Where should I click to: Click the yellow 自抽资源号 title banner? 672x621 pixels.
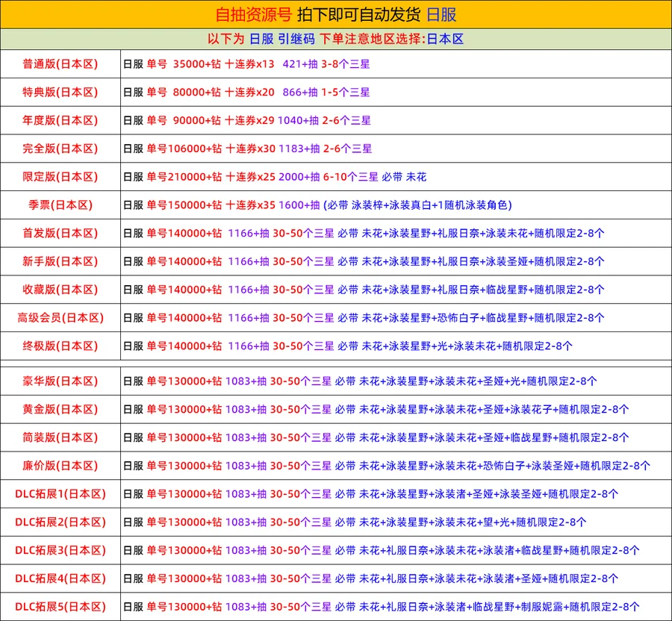(335, 14)
